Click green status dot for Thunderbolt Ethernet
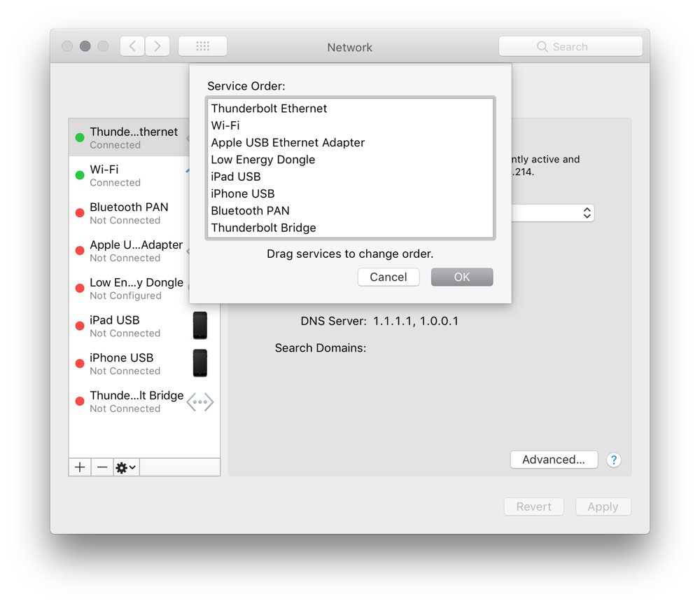 pyautogui.click(x=80, y=137)
